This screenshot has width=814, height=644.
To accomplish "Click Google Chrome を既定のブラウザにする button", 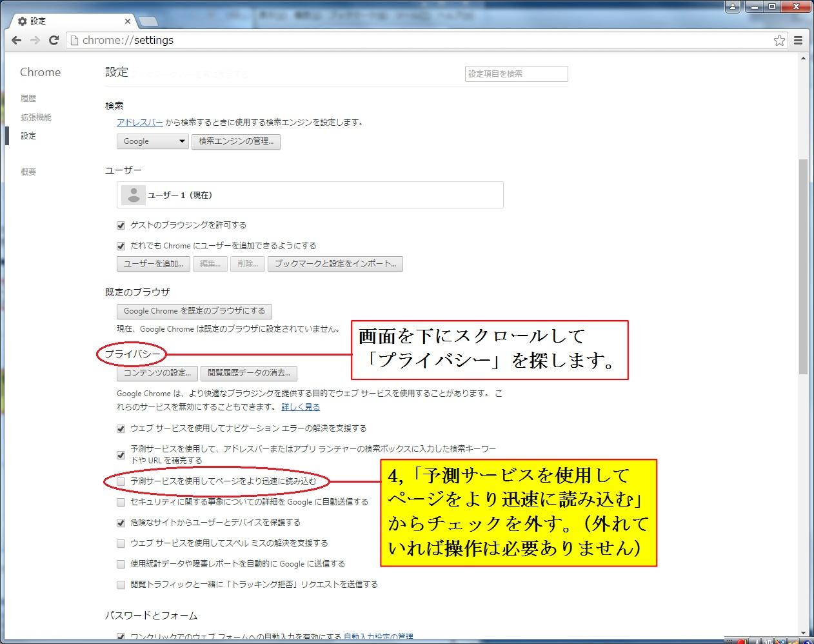I will tap(194, 311).
